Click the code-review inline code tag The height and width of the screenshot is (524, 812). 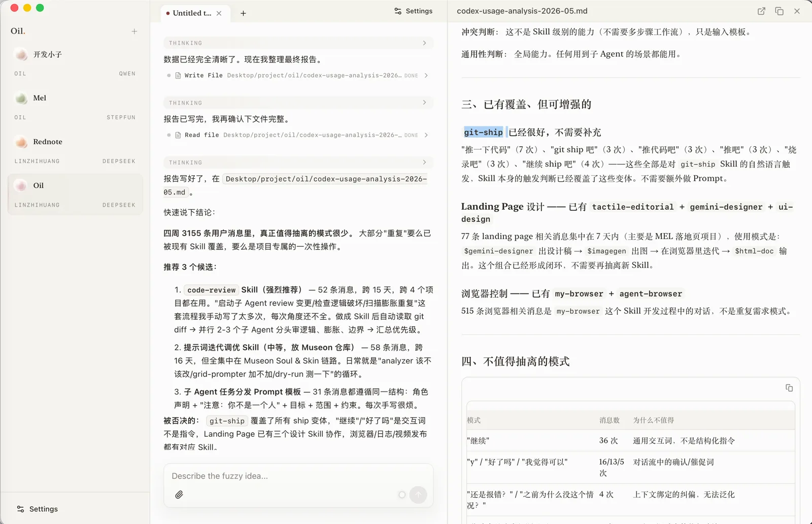[x=211, y=290]
